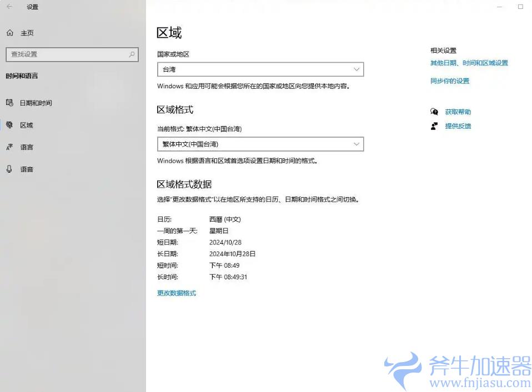The height and width of the screenshot is (392, 532).
Task: Maximize the Settings window
Action: [x=520, y=7]
